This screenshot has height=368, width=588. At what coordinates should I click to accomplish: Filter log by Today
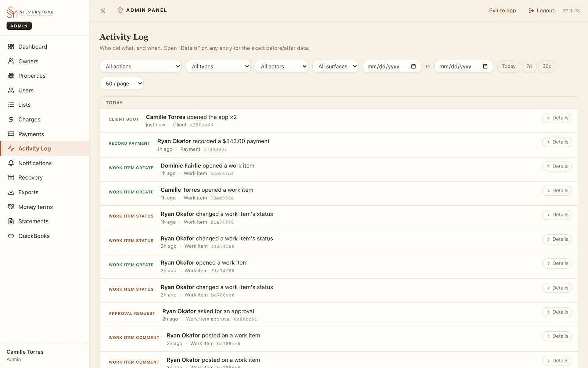[x=509, y=66]
